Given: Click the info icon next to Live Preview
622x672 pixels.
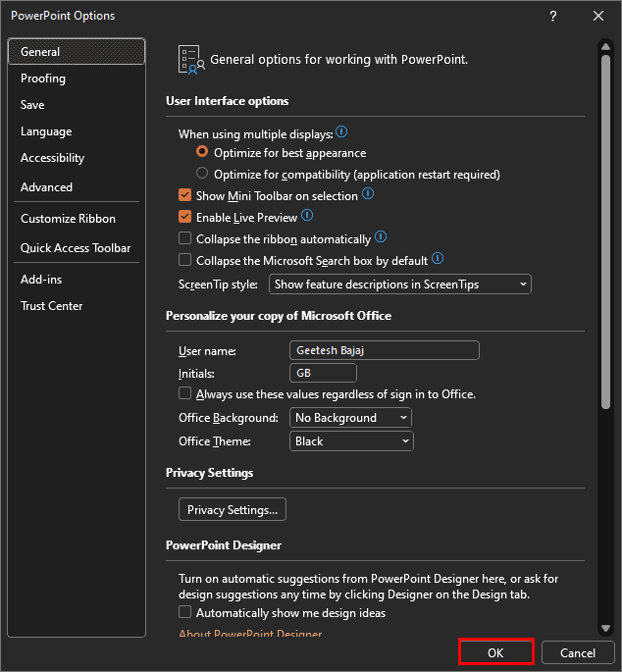Looking at the screenshot, I should tap(307, 216).
